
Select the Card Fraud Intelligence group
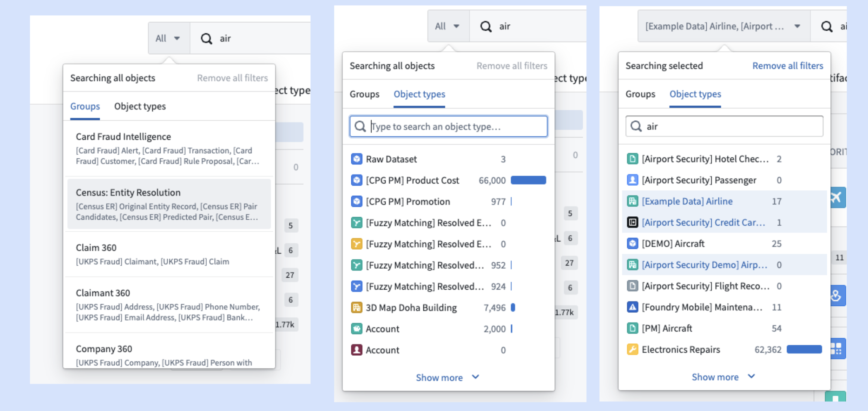tap(169, 148)
